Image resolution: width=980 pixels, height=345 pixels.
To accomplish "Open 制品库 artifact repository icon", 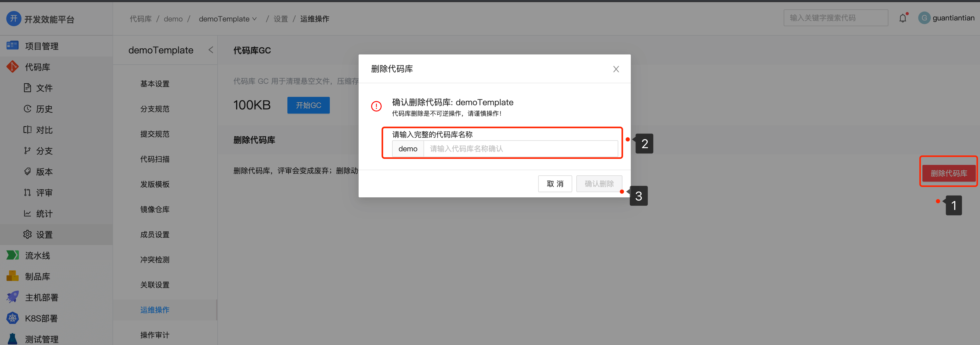I will pyautogui.click(x=13, y=276).
